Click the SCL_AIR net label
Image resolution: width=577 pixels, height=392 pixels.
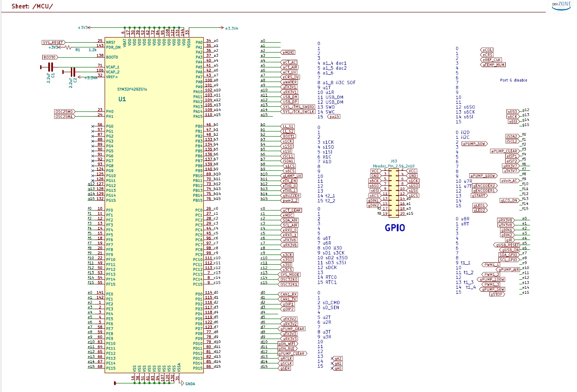tap(290, 225)
